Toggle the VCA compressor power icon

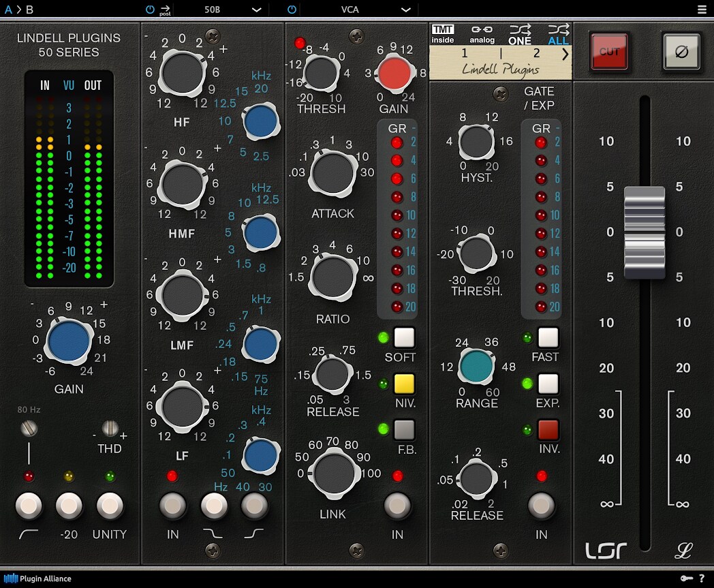292,9
